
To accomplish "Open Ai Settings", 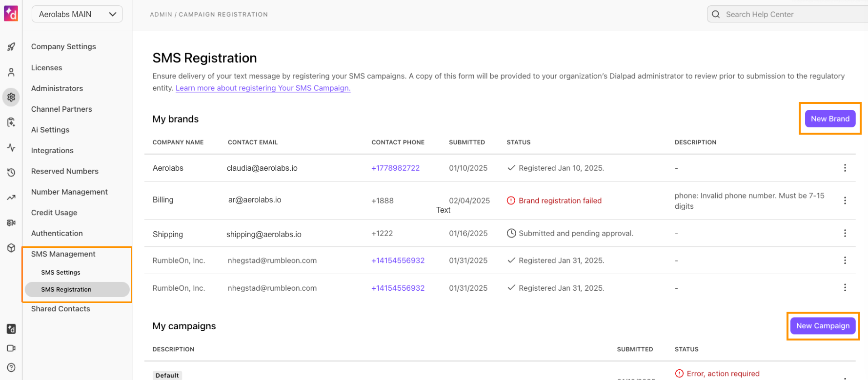I will pos(50,130).
